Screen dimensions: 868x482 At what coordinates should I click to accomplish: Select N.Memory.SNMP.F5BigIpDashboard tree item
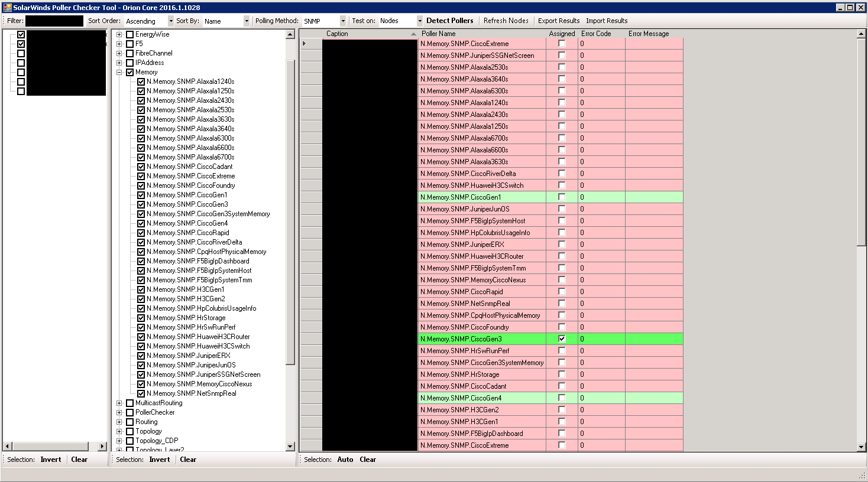pos(198,261)
